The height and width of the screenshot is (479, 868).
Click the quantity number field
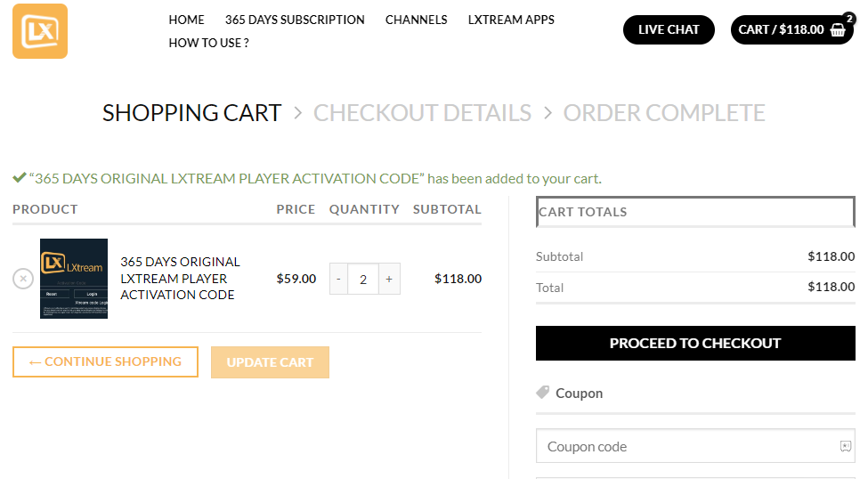click(363, 279)
